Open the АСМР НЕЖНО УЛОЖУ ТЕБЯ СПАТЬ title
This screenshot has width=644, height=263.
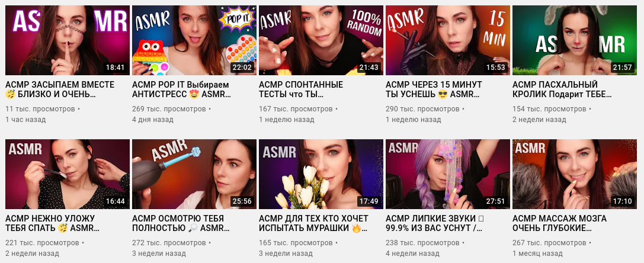point(53,223)
